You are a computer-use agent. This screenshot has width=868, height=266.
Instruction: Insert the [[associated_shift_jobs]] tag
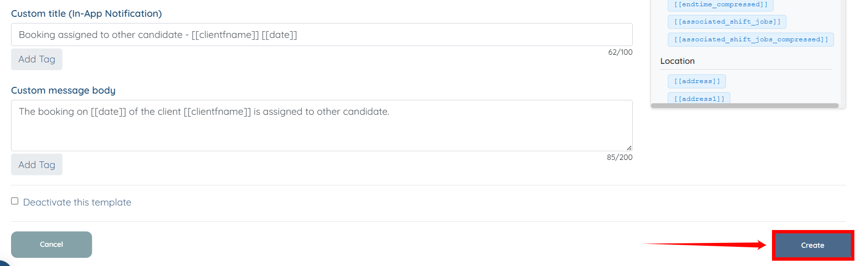click(x=727, y=22)
